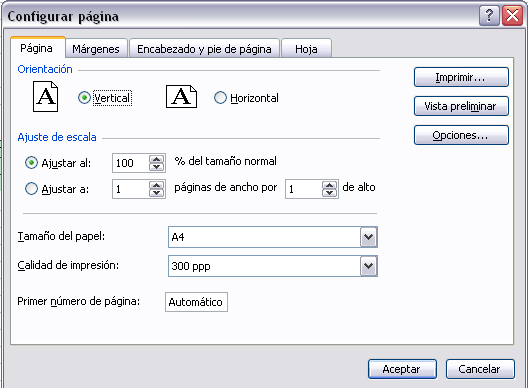This screenshot has height=388, width=528.
Task: Click the landscape page orientation icon
Action: coord(182,96)
